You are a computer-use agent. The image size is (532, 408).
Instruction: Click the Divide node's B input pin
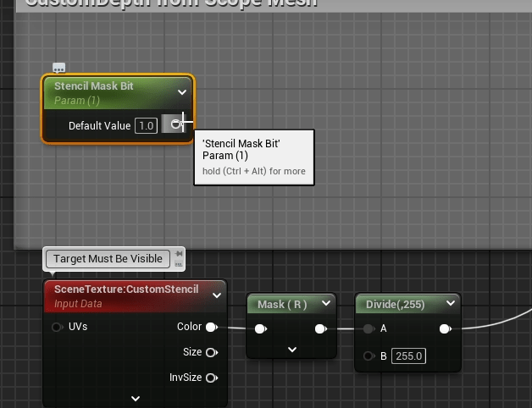369,356
